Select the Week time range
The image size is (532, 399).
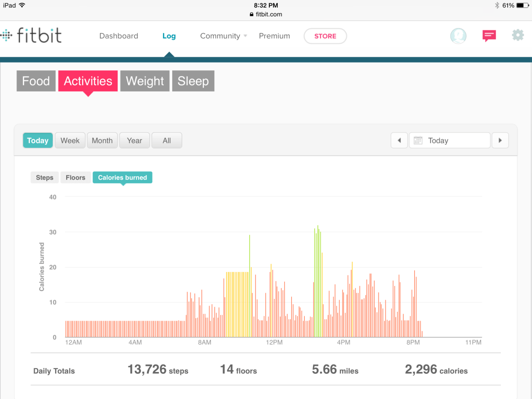click(70, 140)
